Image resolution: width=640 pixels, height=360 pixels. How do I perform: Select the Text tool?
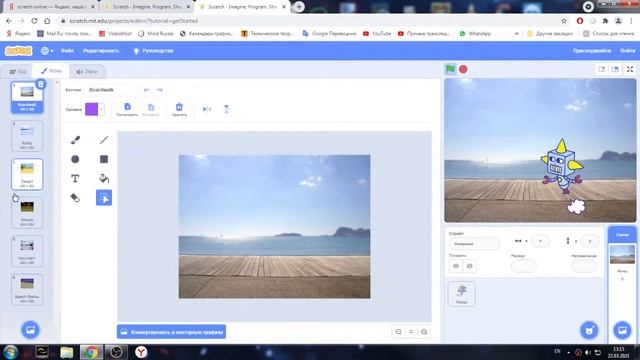click(75, 178)
